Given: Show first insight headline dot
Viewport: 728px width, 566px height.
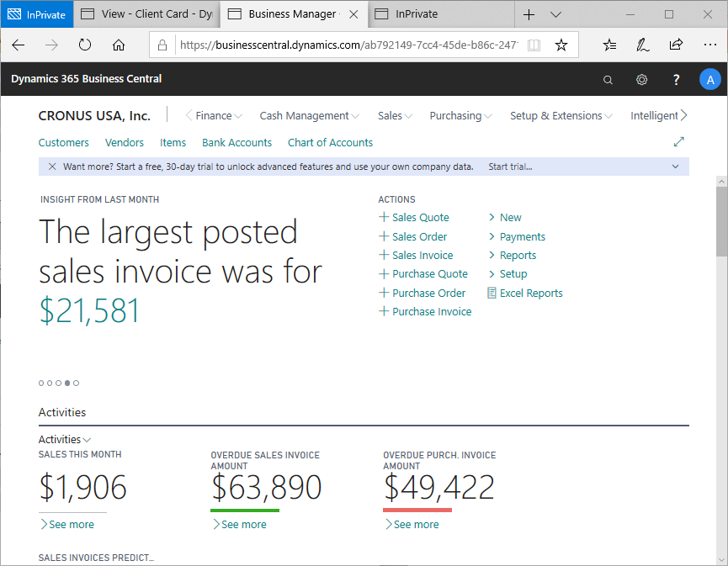Looking at the screenshot, I should pos(41,384).
